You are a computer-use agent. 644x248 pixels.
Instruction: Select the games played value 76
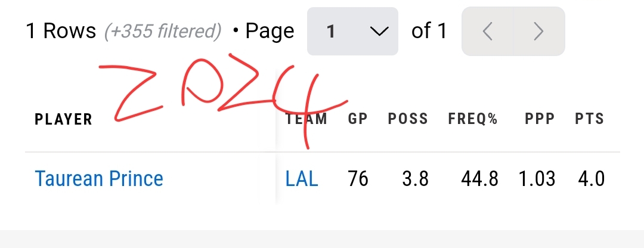click(x=358, y=179)
